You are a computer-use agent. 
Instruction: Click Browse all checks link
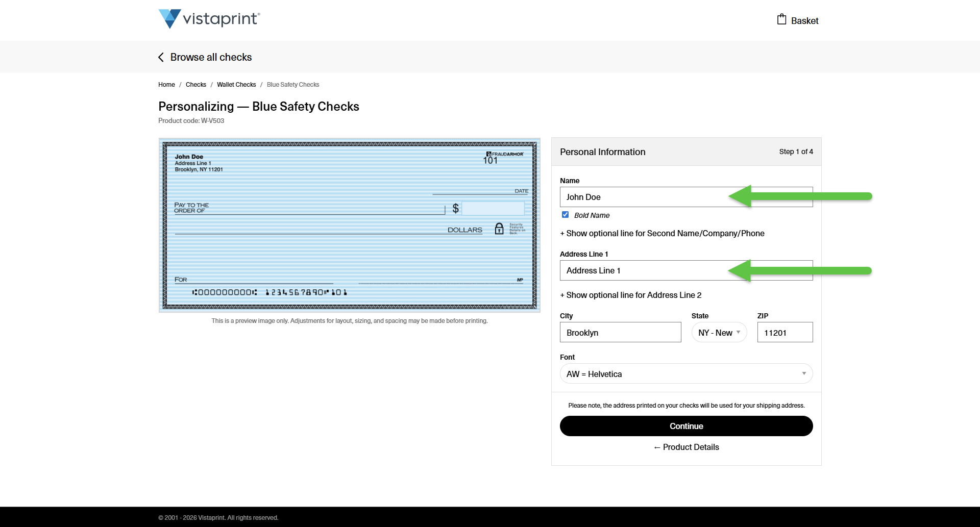(211, 57)
